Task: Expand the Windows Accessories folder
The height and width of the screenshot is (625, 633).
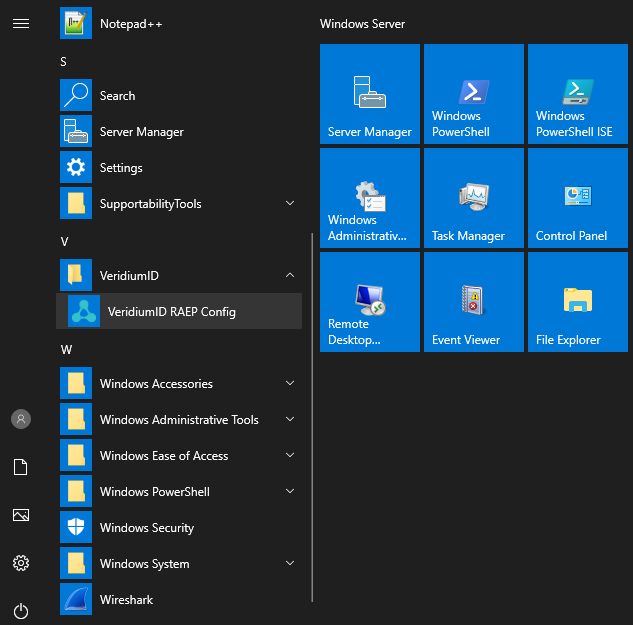Action: (x=290, y=384)
